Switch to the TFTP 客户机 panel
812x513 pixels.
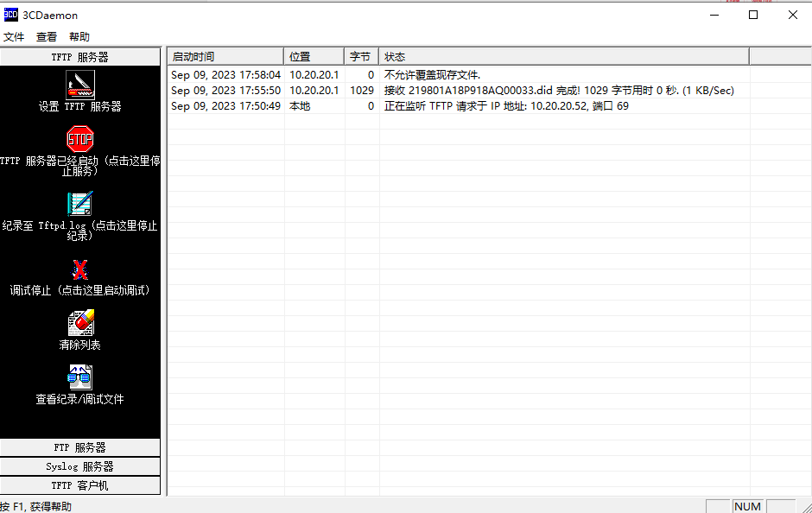click(x=80, y=485)
